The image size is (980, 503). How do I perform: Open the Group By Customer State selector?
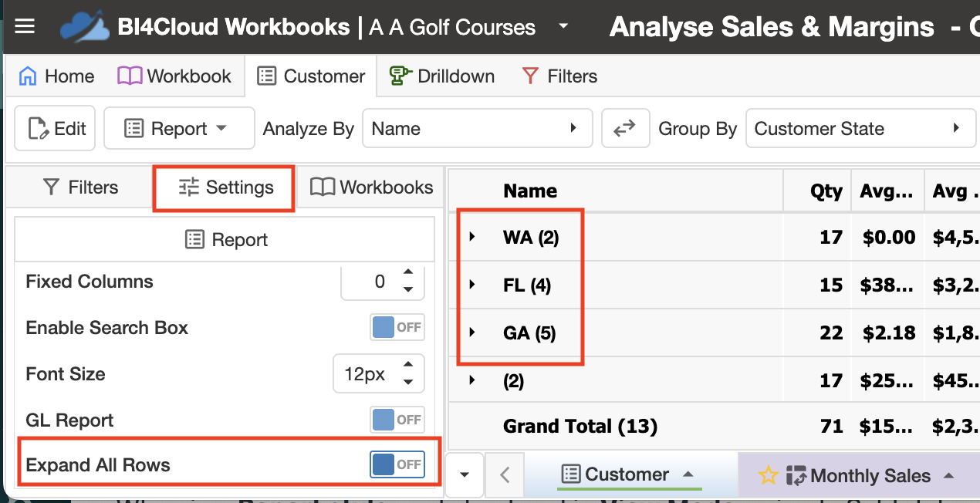click(x=860, y=128)
